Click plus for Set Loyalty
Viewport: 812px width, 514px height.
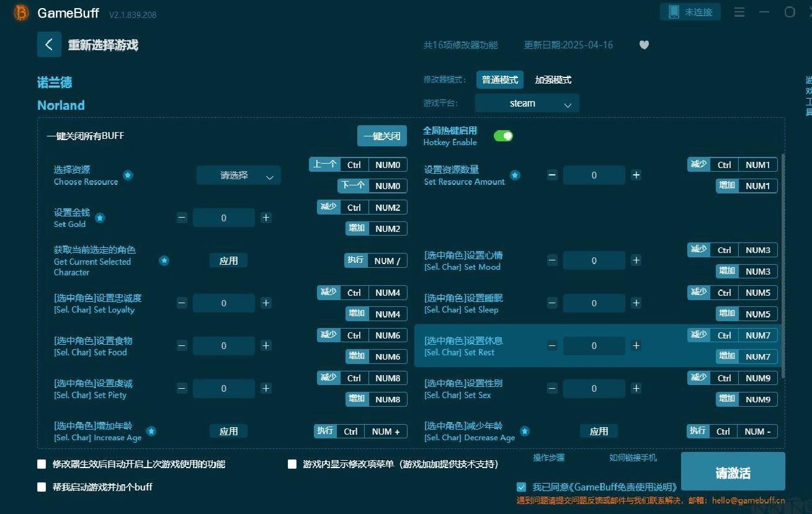point(266,303)
